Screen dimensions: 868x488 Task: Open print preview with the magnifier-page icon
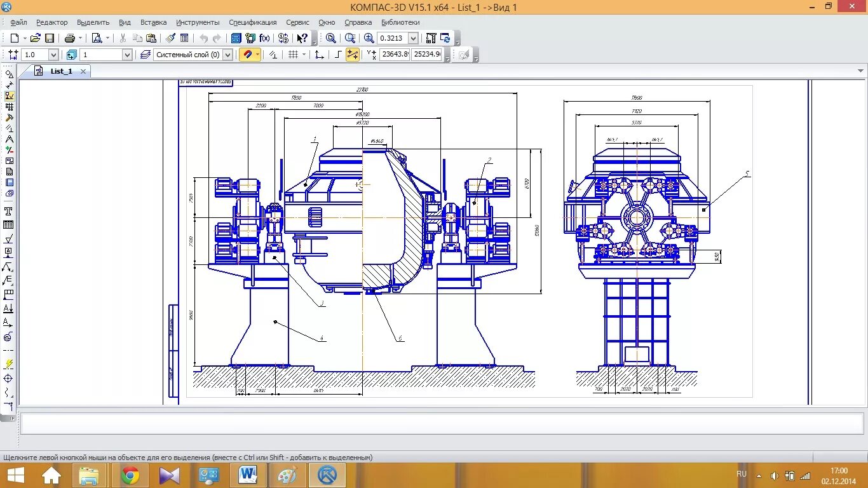tap(97, 38)
